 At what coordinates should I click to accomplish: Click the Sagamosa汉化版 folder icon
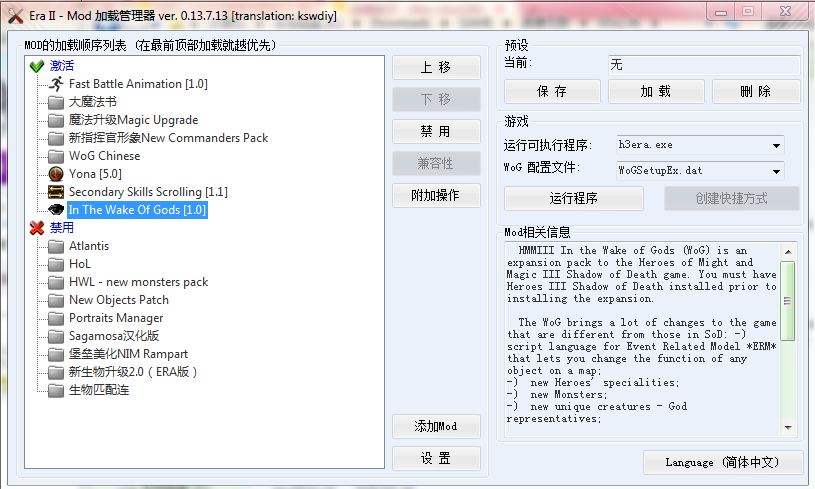coord(56,336)
